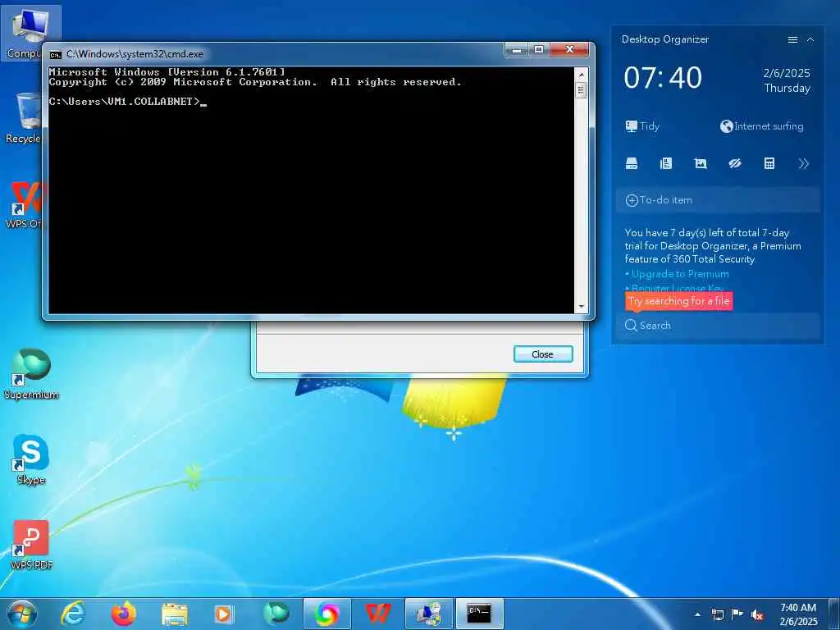Click the Try searching for a file tooltip
Image resolution: width=840 pixels, height=630 pixels.
[678, 301]
